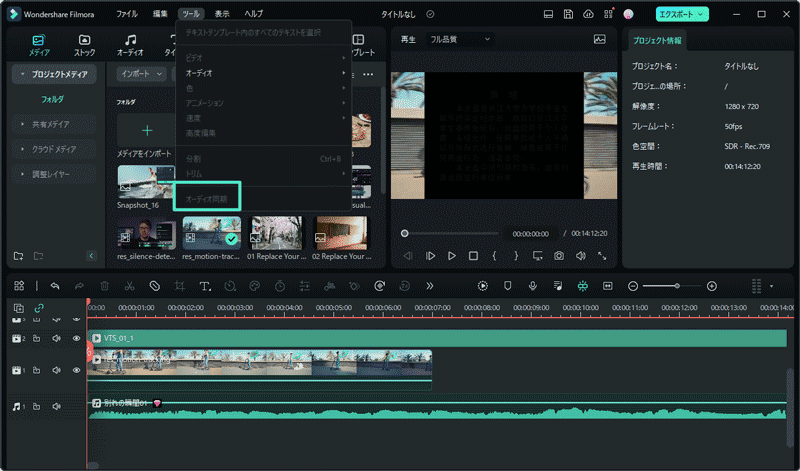The width and height of the screenshot is (800, 471).
Task: Click the motion tracking target icon
Action: (380, 286)
